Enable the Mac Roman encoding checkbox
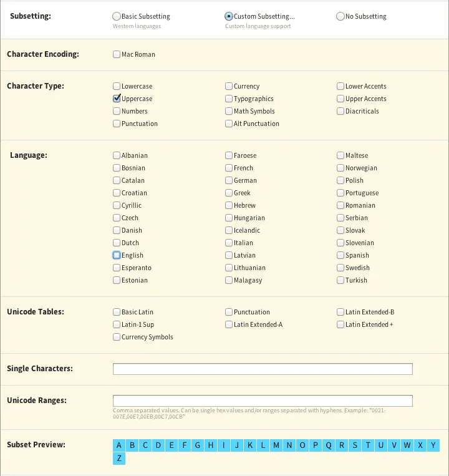Viewport: 449px width, 476px height. pos(117,55)
